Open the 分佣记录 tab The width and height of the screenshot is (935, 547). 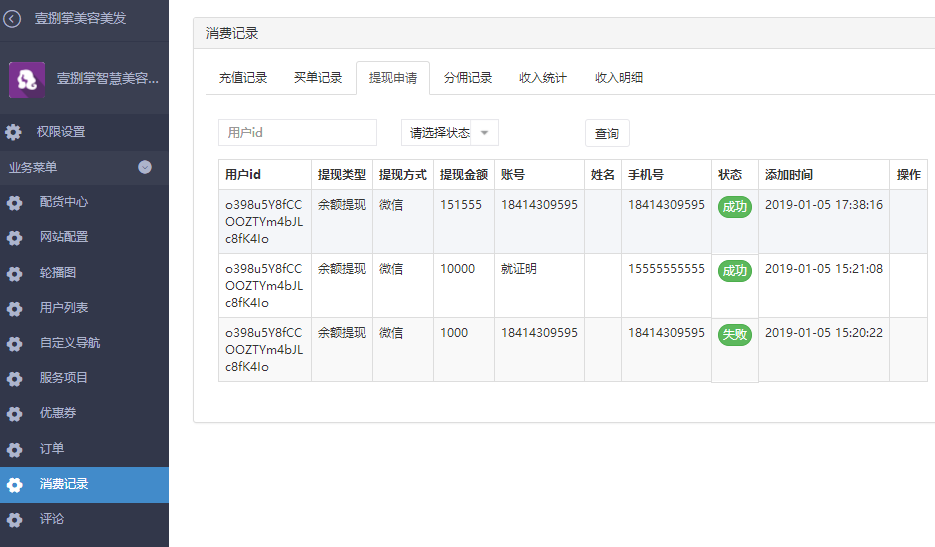pyautogui.click(x=468, y=78)
